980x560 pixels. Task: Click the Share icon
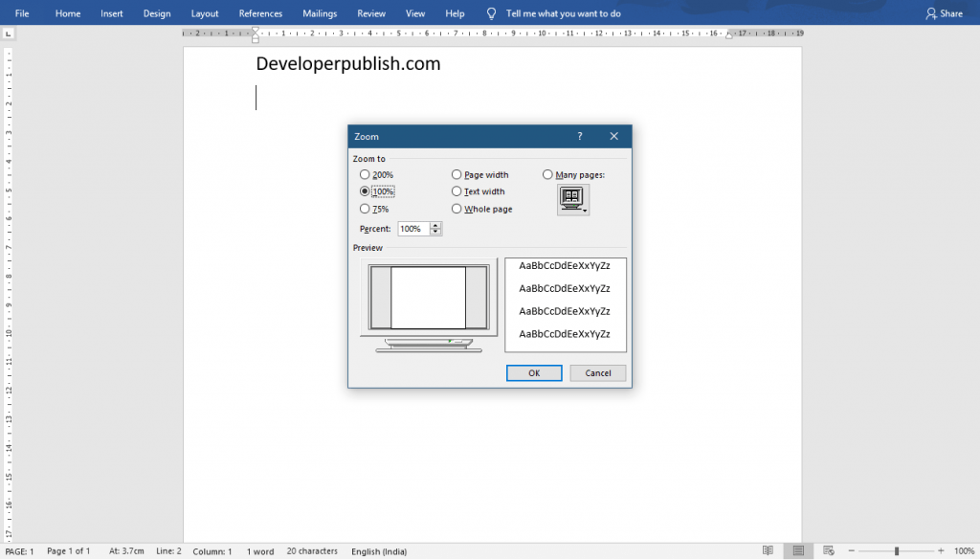point(933,13)
